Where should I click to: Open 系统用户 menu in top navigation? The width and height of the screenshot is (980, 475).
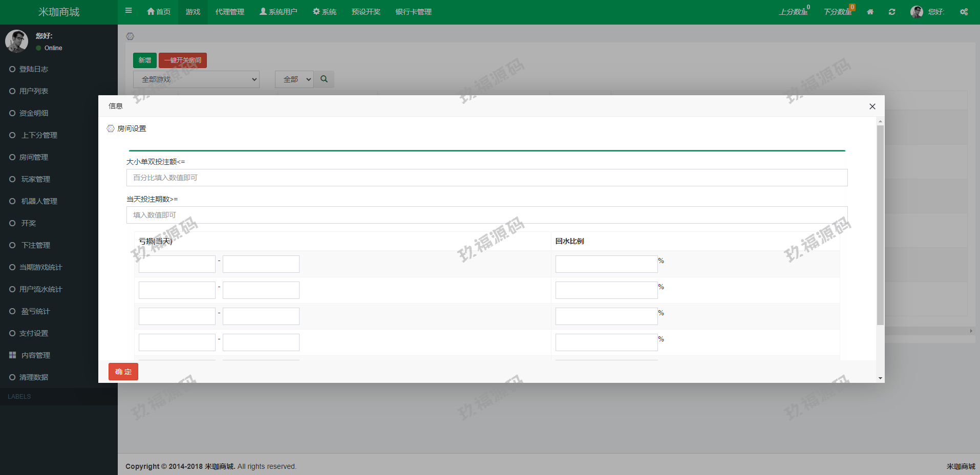[278, 12]
